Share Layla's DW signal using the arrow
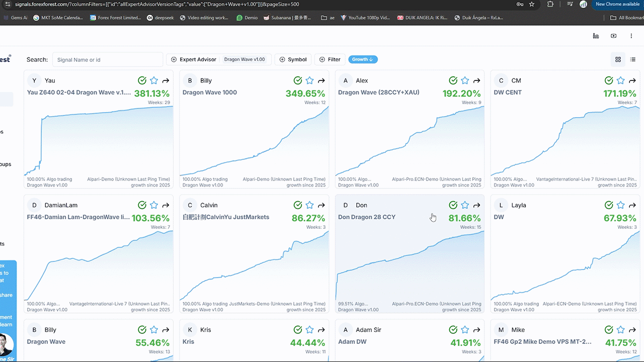This screenshot has height=362, width=644. (x=632, y=205)
